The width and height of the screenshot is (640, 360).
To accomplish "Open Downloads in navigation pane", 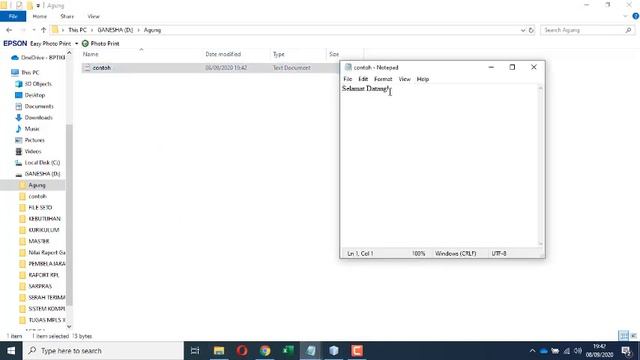I will [34, 118].
